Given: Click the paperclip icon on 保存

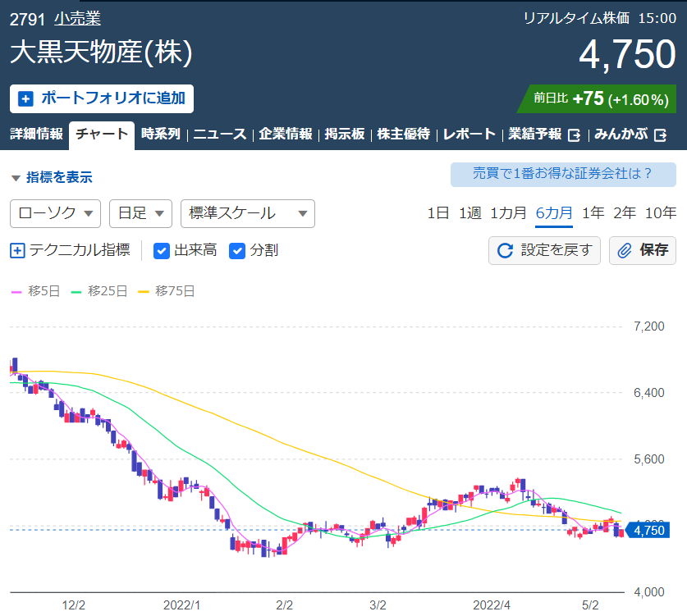Looking at the screenshot, I should click(625, 250).
